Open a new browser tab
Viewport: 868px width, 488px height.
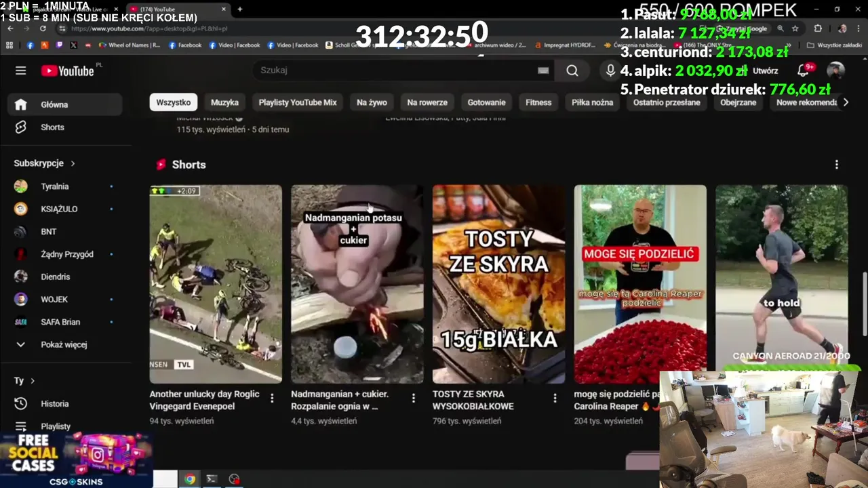pos(239,9)
